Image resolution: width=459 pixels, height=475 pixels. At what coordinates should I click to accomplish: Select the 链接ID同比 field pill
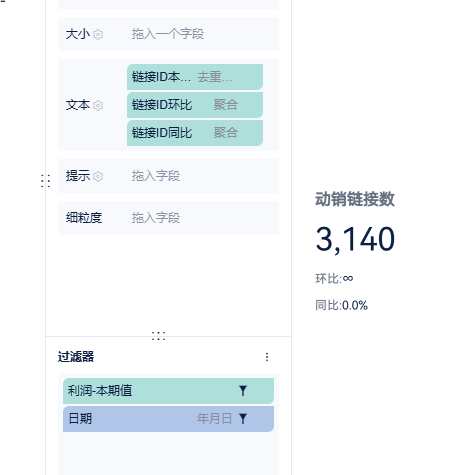point(195,133)
